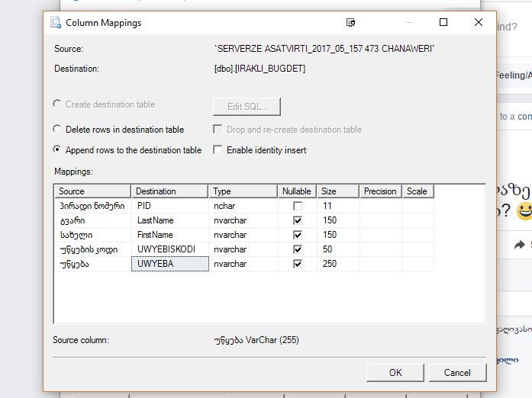Uncheck Nullable for LastName row
This screenshot has width=532, height=398.
[297, 220]
